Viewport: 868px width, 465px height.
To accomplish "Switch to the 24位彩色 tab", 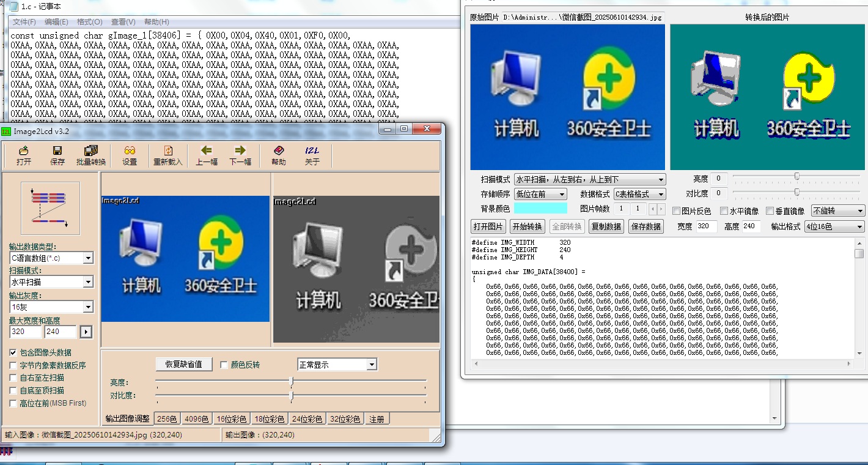I will (307, 419).
